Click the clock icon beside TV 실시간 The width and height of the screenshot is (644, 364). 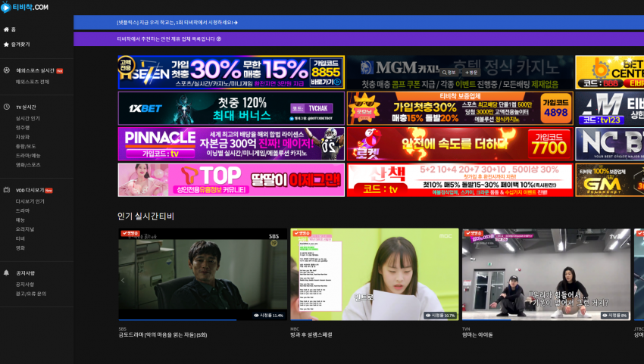tap(7, 107)
